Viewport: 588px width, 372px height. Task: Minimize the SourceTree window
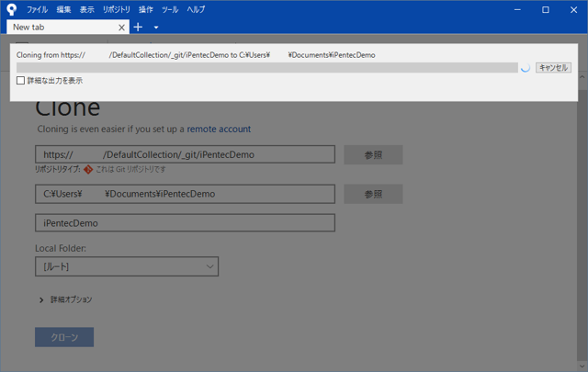517,10
